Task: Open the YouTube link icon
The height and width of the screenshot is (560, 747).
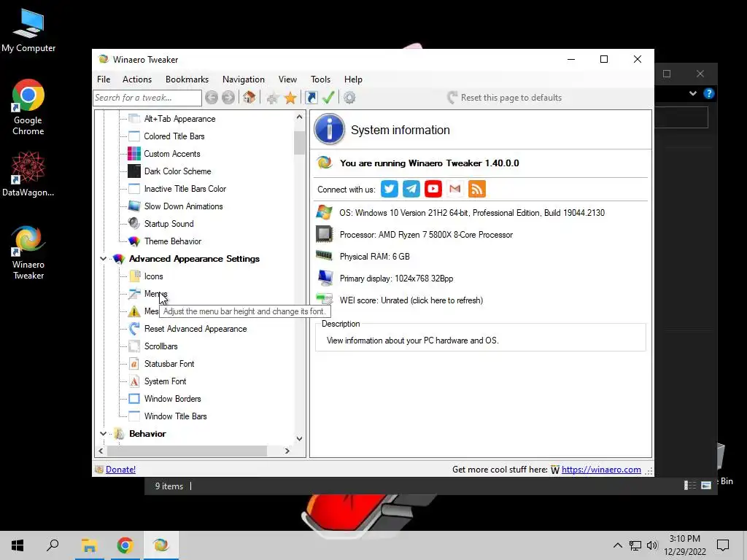Action: [x=433, y=189]
